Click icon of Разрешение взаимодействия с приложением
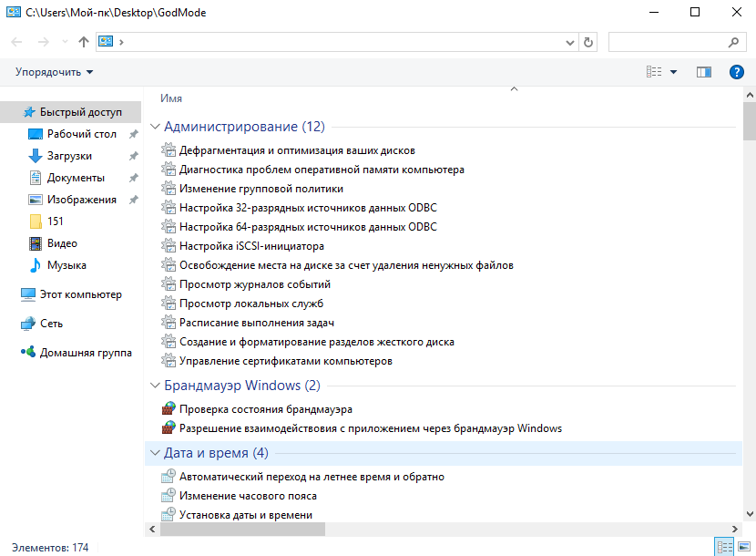Viewport: 756px width, 556px height. point(169,428)
